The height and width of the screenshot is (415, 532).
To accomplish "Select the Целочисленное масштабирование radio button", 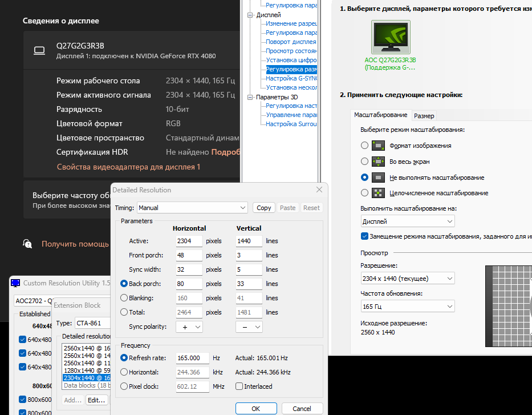I will click(364, 193).
